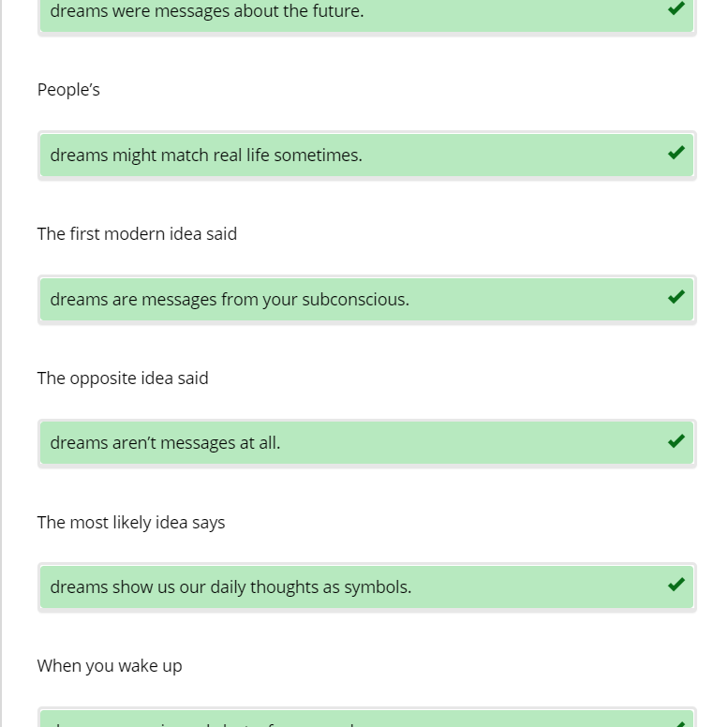Click the checkmark for 'dreams aren't messages at all'
The height and width of the screenshot is (727, 728).
click(x=676, y=441)
